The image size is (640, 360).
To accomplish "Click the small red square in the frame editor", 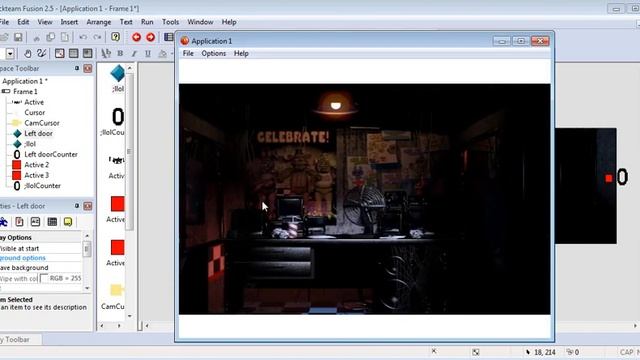I will [x=609, y=178].
